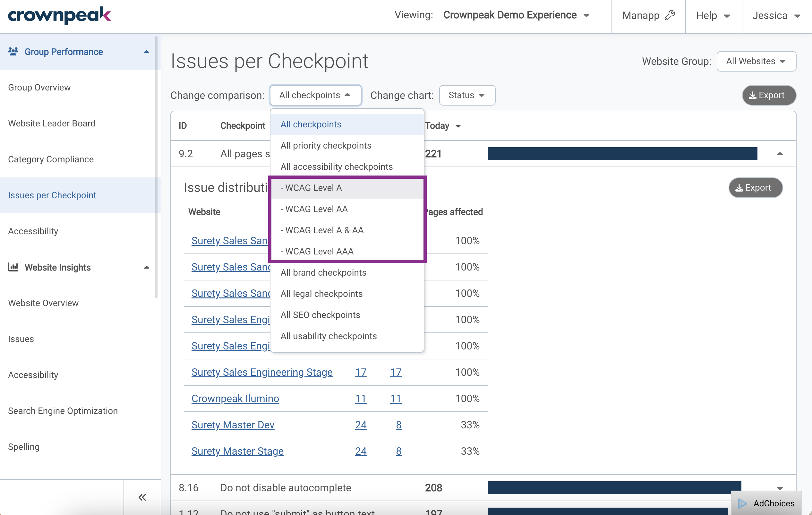
Task: Collapse the sidebar with double chevron
Action: click(142, 497)
